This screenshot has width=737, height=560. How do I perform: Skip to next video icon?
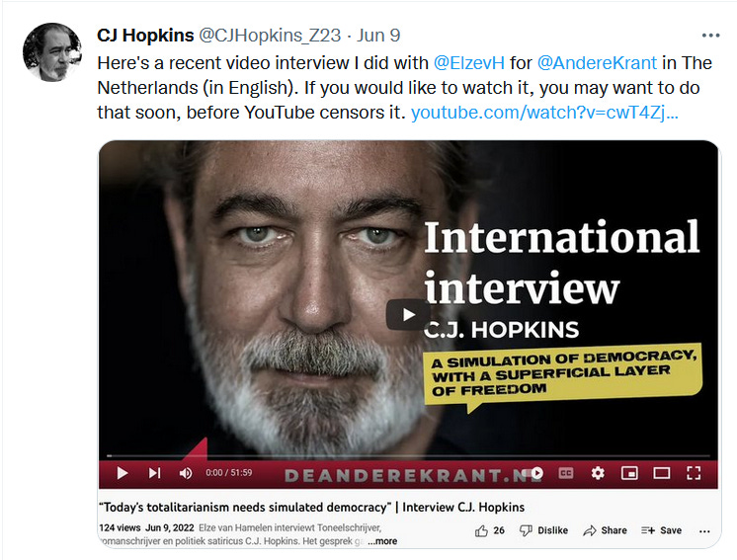point(155,473)
